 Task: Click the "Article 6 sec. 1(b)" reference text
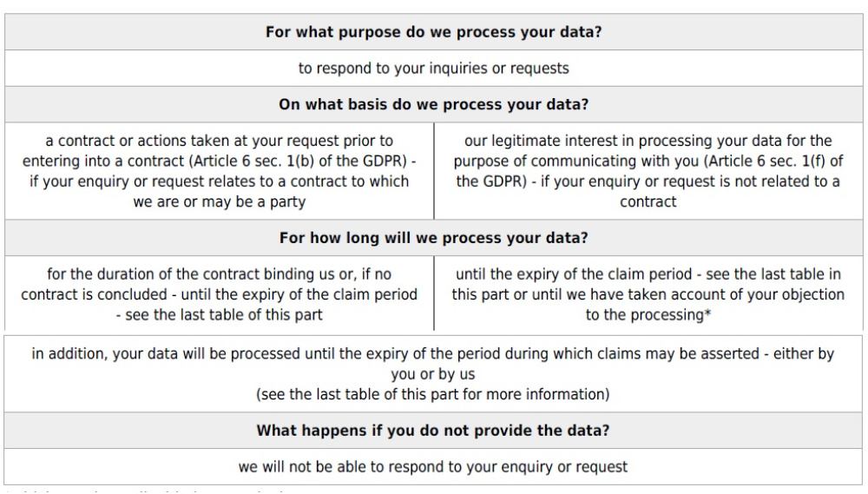click(x=299, y=160)
